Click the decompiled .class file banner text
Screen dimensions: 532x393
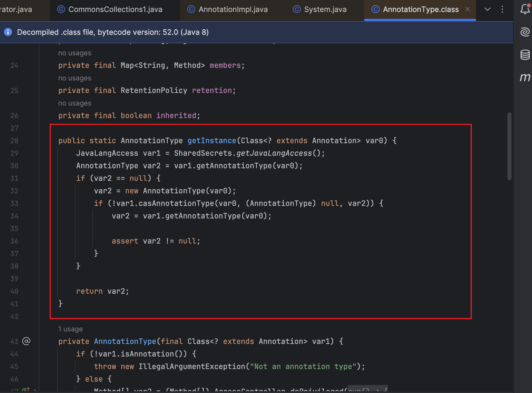coord(113,32)
